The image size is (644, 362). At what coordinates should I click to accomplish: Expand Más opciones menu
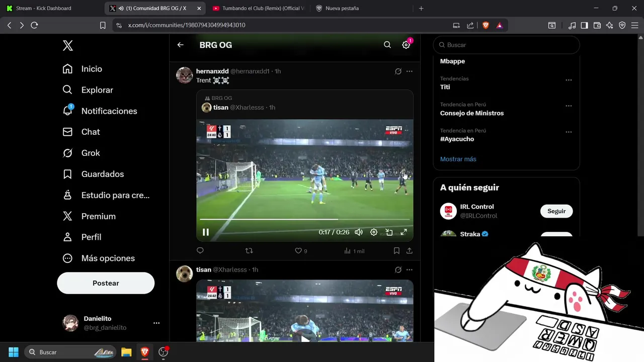[99, 258]
